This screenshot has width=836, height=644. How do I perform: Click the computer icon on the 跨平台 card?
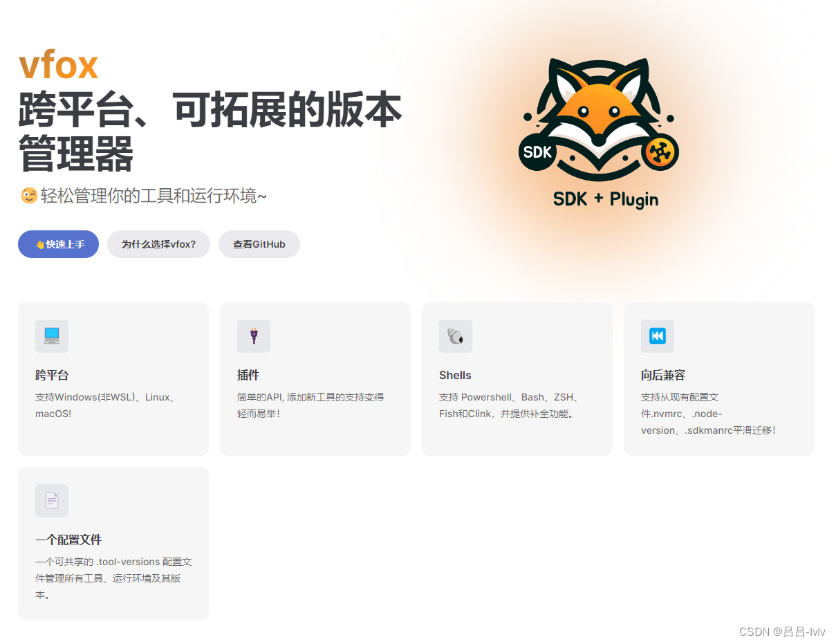tap(51, 336)
